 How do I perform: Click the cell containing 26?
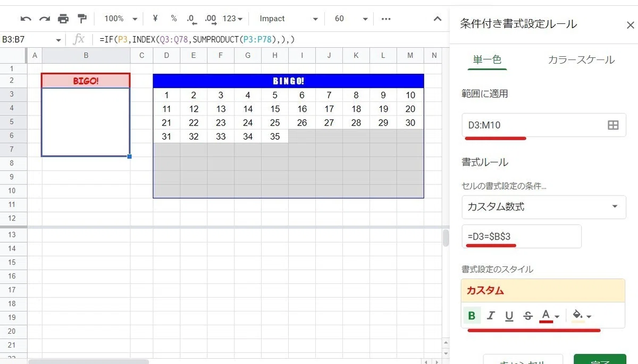[302, 123]
